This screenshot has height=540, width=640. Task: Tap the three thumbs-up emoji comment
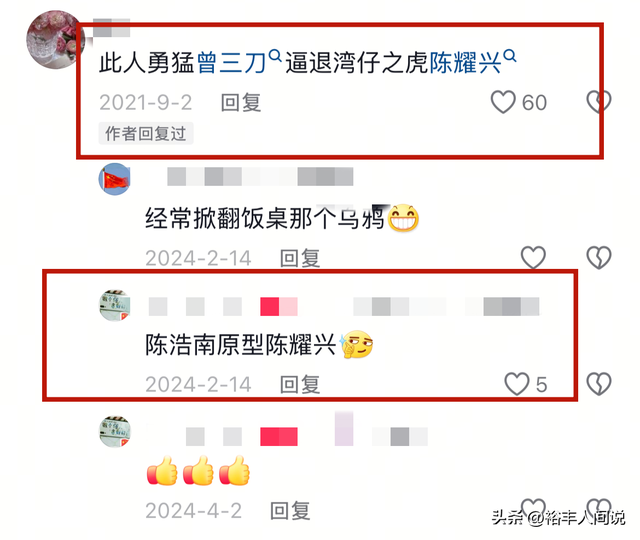coord(198,471)
